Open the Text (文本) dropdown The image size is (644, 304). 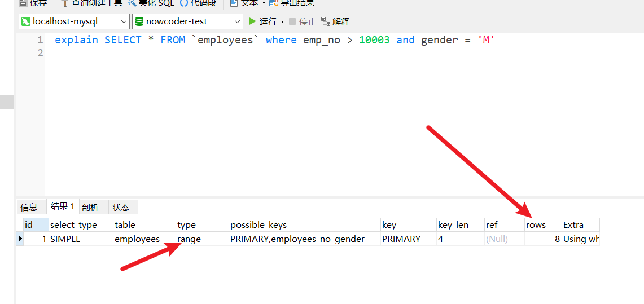pos(247,3)
